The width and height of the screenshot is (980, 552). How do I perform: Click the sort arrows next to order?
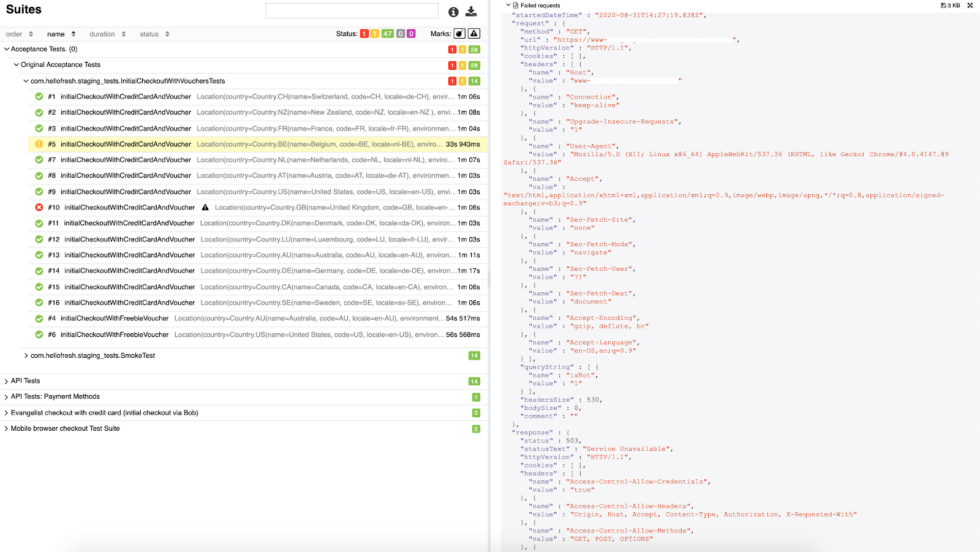coord(31,34)
